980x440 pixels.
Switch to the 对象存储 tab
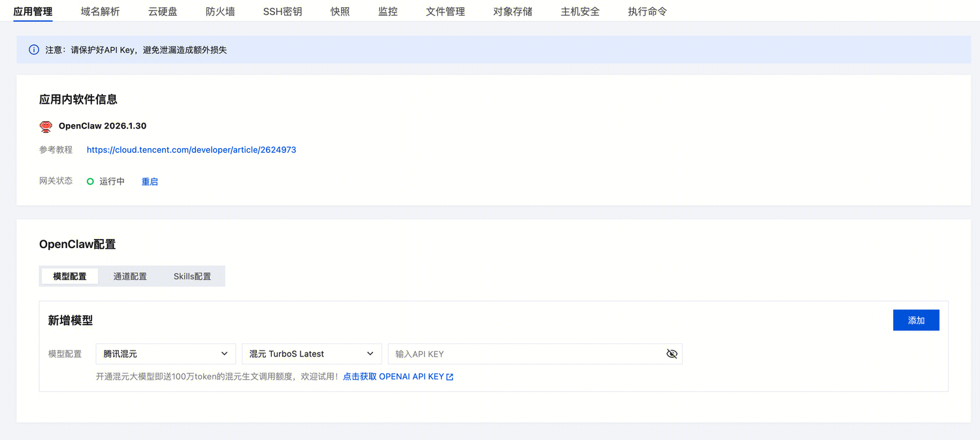pos(513,12)
